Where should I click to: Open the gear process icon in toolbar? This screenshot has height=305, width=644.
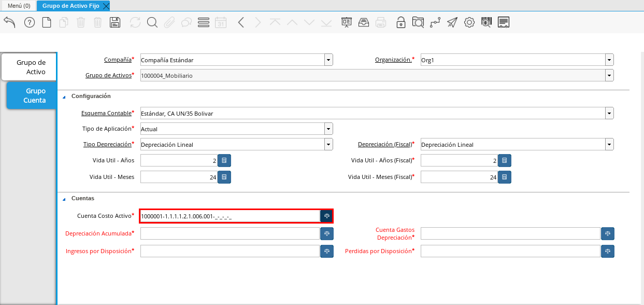coord(469,22)
